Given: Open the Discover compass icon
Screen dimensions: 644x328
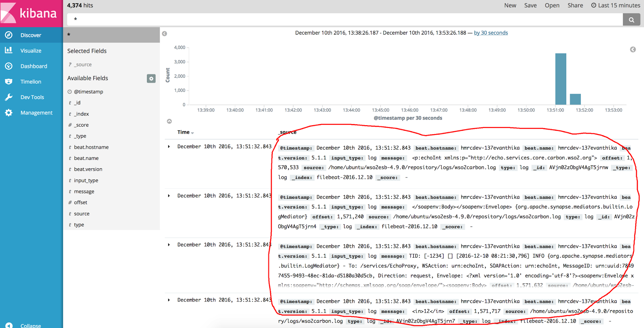Looking at the screenshot, I should [x=9, y=35].
